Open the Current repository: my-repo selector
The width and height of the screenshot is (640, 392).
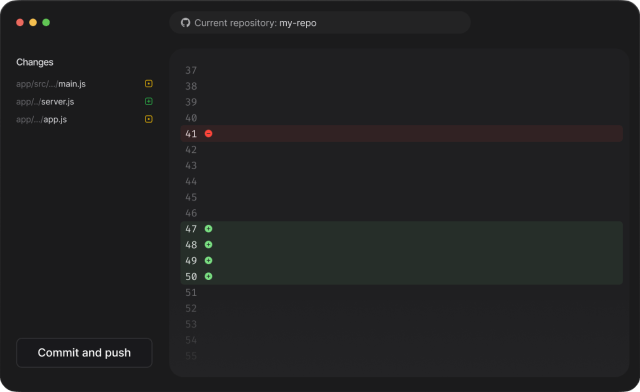(x=320, y=22)
